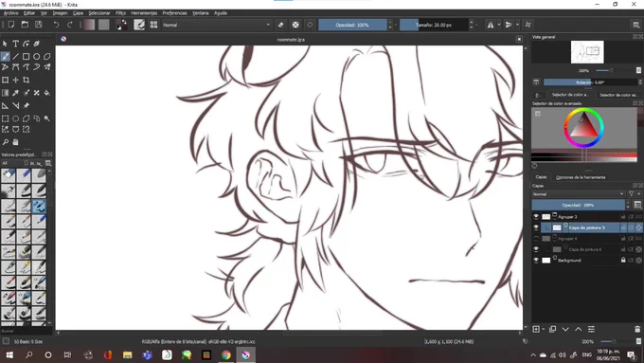Open the Capa menu
The height and width of the screenshot is (363, 644).
coord(78,13)
